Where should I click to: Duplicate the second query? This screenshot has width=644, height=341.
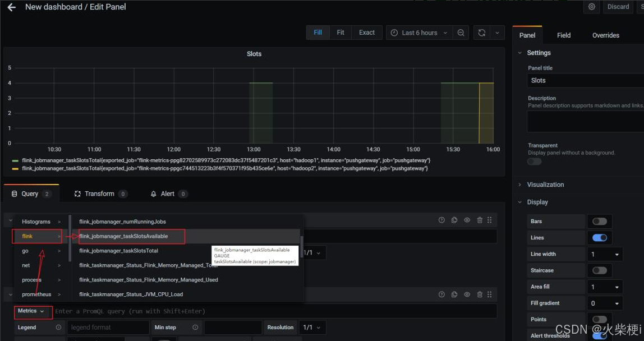coord(454,294)
